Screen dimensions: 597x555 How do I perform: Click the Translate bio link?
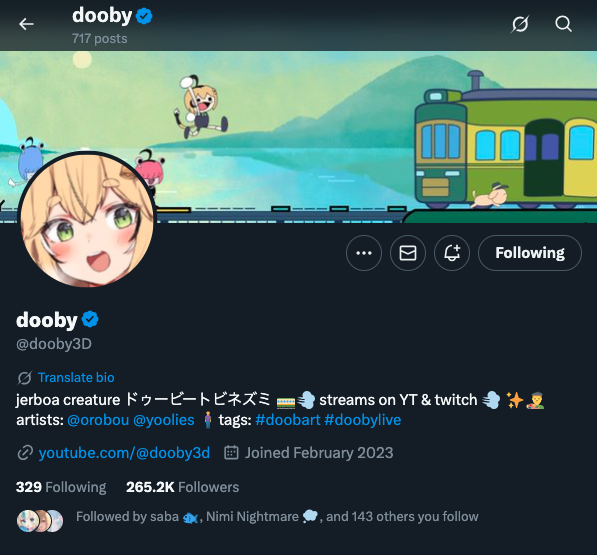click(76, 378)
